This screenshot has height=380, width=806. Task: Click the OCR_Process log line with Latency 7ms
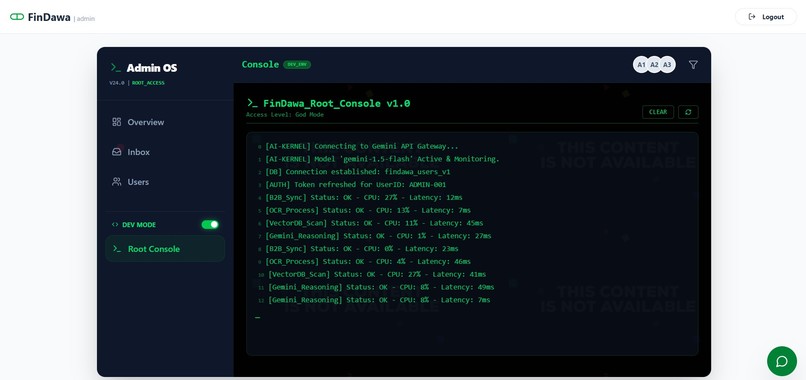click(x=368, y=211)
